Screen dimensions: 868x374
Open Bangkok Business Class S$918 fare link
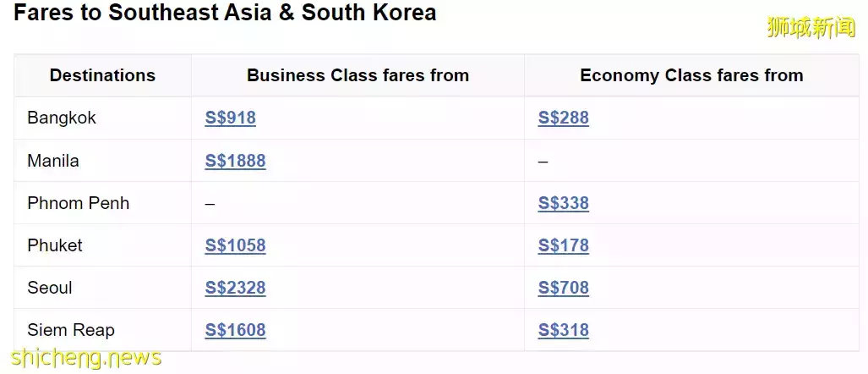[x=230, y=118]
